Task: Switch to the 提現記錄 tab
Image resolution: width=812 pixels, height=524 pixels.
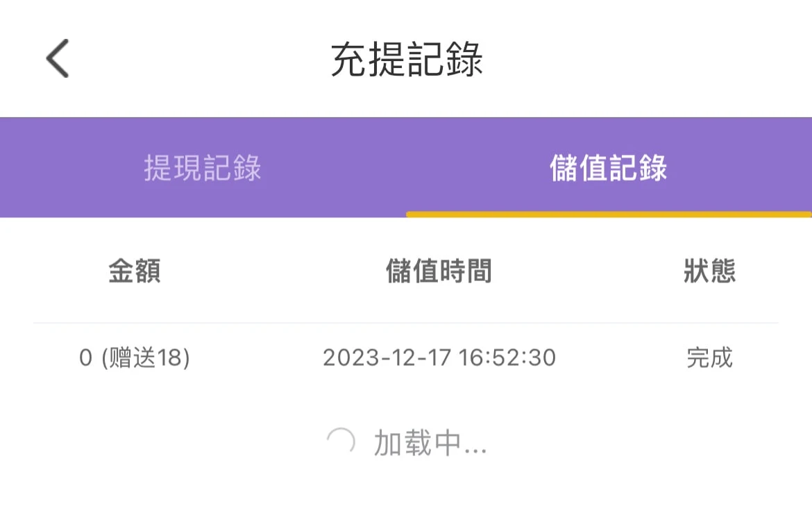Action: coord(203,167)
